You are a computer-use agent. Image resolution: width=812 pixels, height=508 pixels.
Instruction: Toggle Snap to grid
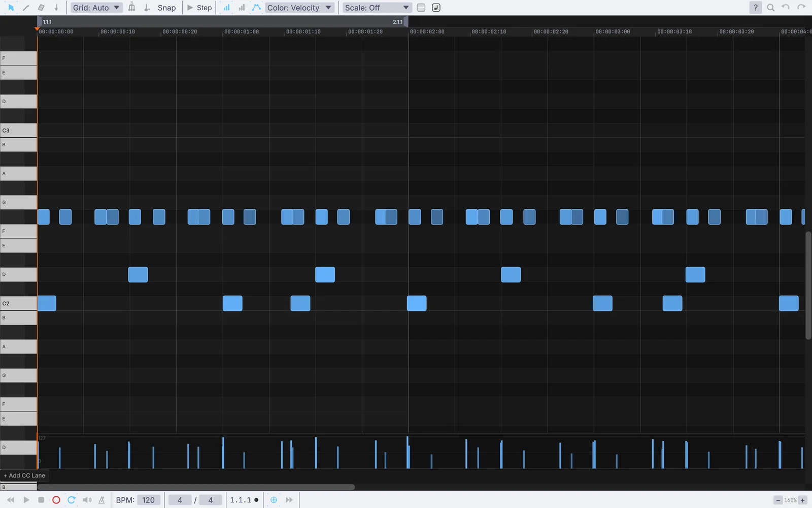(166, 8)
